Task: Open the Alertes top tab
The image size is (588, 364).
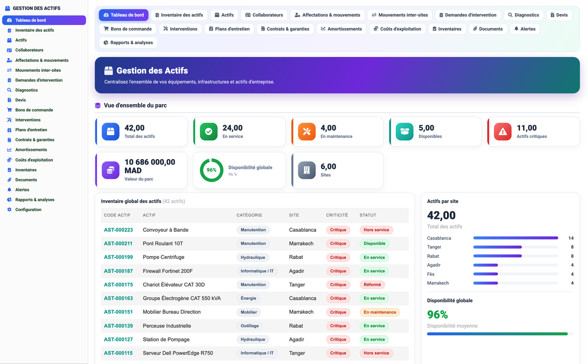Action: pos(525,29)
